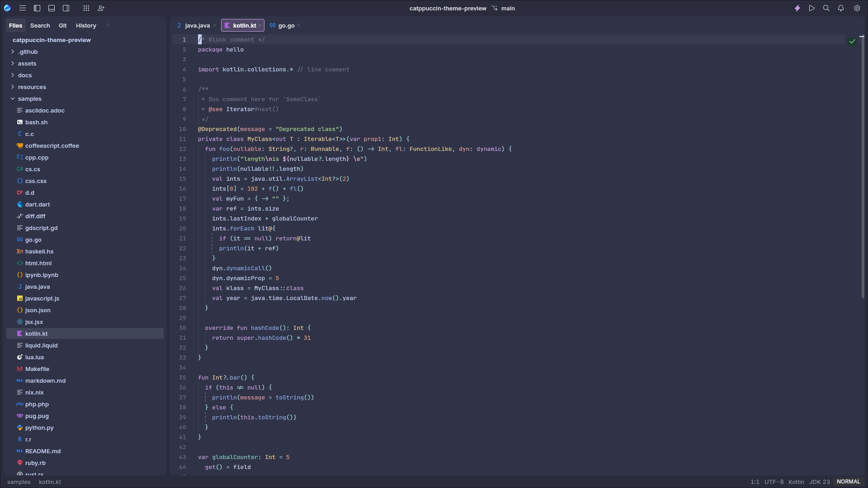The height and width of the screenshot is (488, 868).
Task: Open the grid apps icon in title bar
Action: tap(86, 8)
